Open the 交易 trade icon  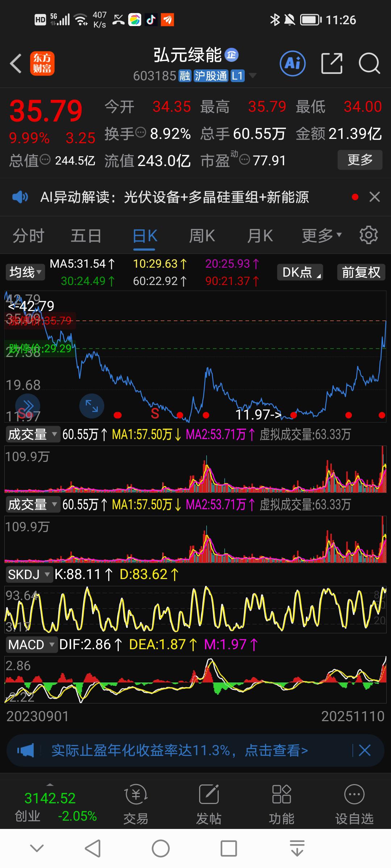tap(136, 804)
